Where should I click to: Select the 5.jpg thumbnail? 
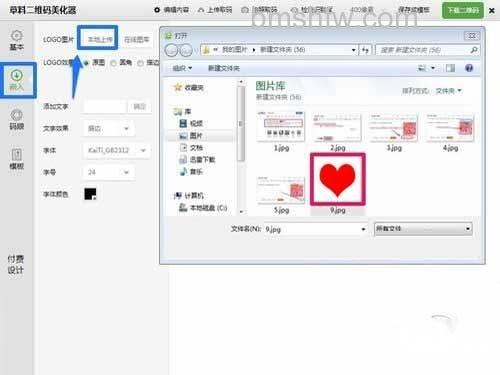click(281, 190)
